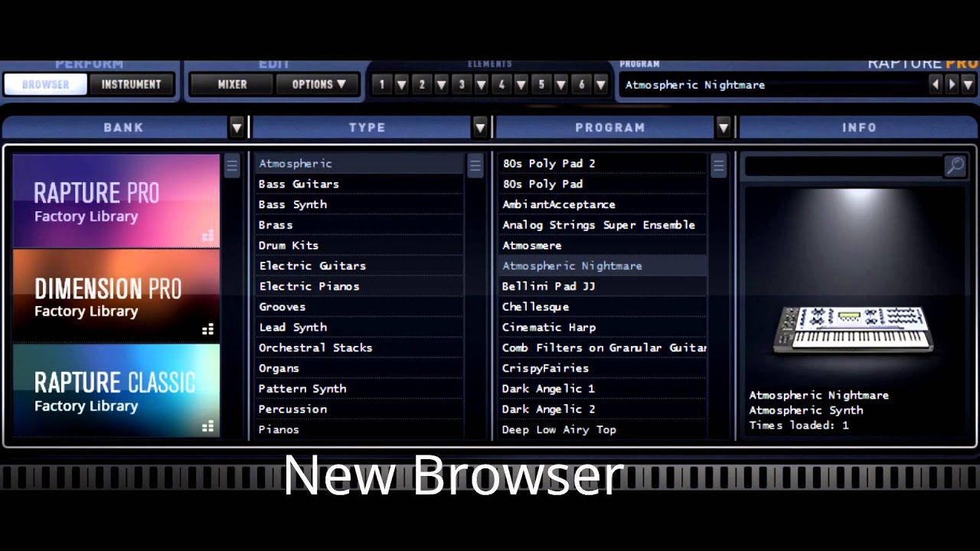Switch to the Instrument tab
Viewport: 980px width, 551px height.
pyautogui.click(x=132, y=84)
